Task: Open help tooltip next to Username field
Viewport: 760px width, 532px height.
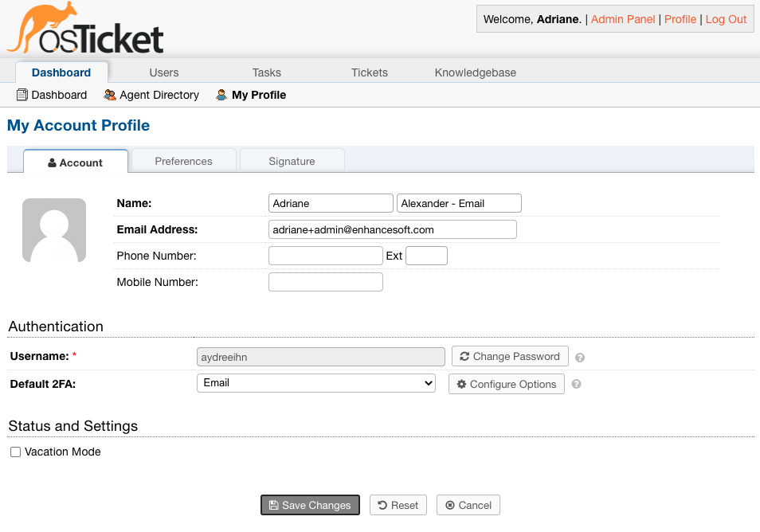Action: (x=579, y=357)
